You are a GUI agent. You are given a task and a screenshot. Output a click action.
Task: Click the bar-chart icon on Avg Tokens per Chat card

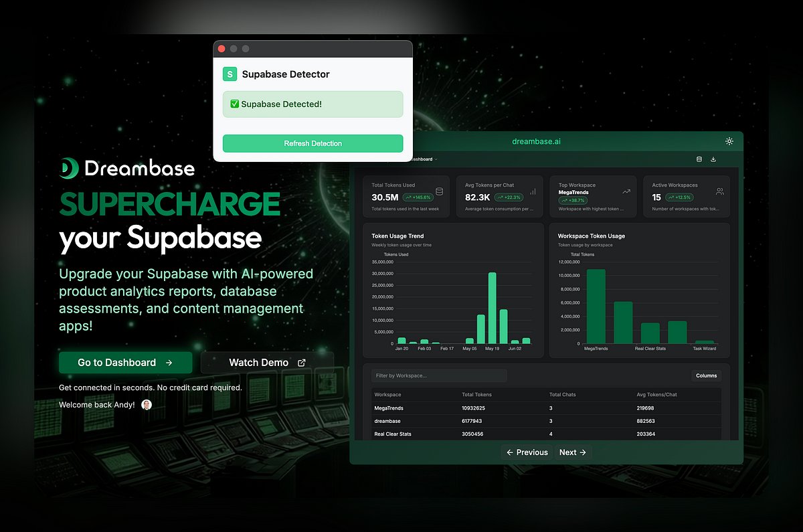[x=533, y=191]
